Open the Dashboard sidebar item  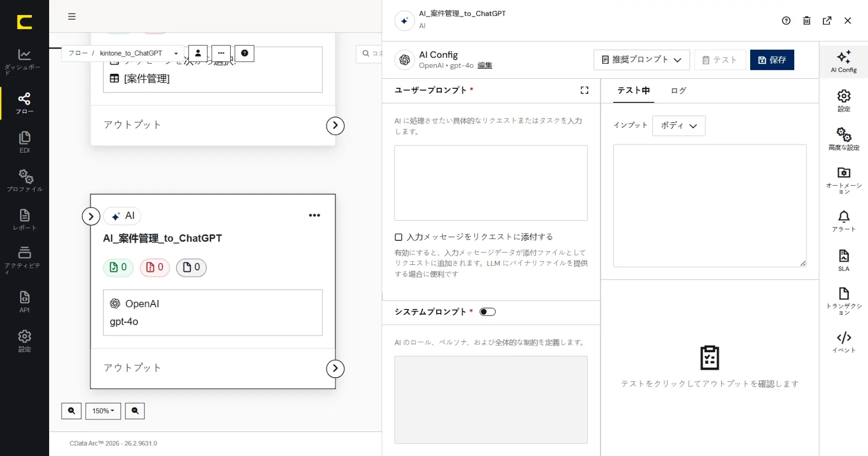tap(24, 61)
